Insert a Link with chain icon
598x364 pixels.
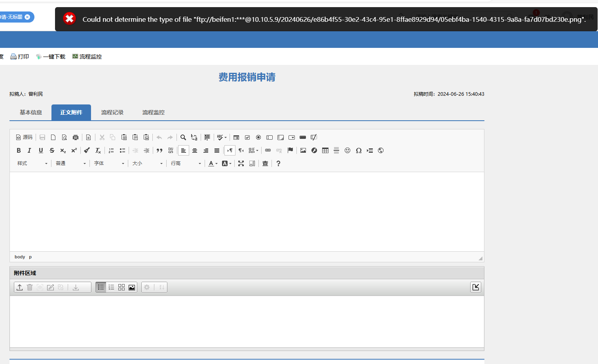[268, 150]
